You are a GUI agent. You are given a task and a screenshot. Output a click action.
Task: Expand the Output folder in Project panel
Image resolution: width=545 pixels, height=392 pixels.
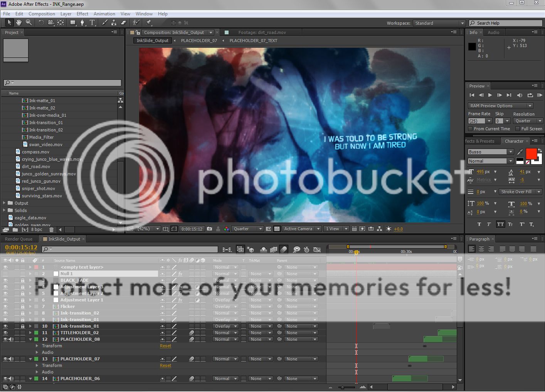[4, 203]
